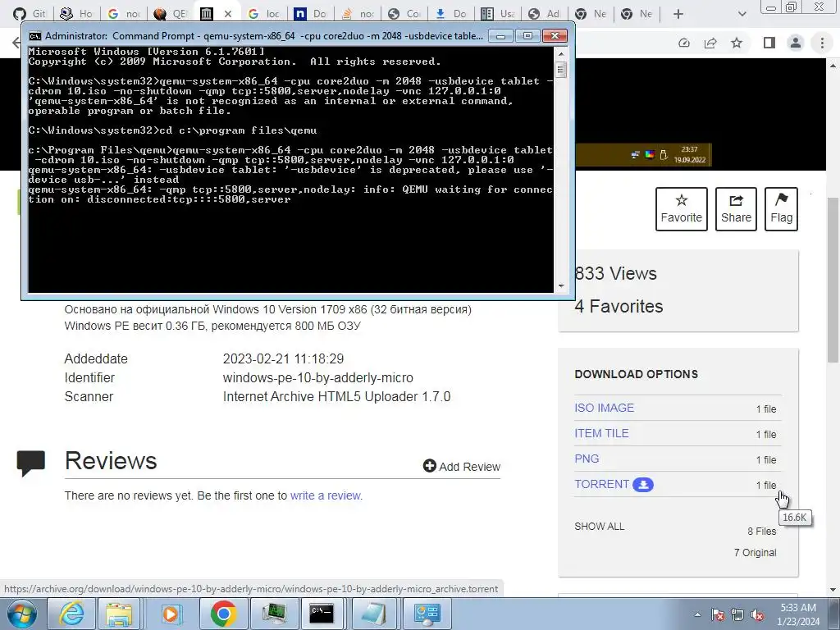Click identifier windows-pe-10-by-adderly-micro text
Image resolution: width=840 pixels, height=630 pixels.
coord(317,377)
